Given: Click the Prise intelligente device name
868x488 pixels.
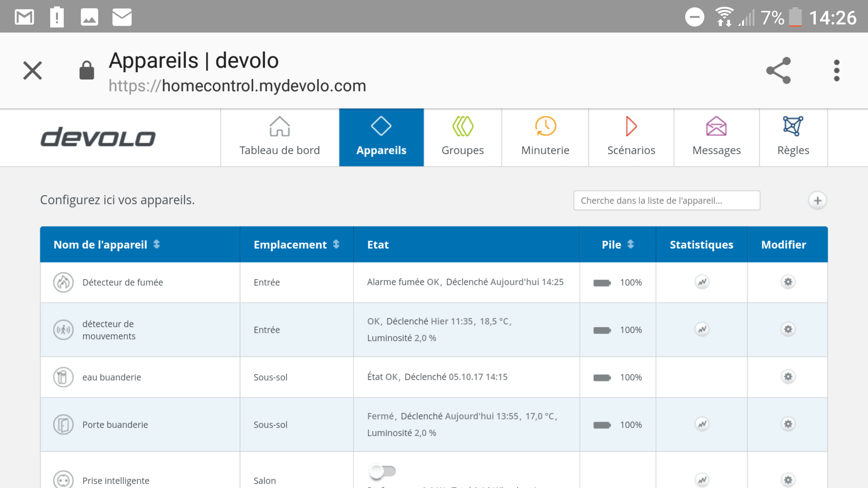Looking at the screenshot, I should pyautogui.click(x=116, y=481).
